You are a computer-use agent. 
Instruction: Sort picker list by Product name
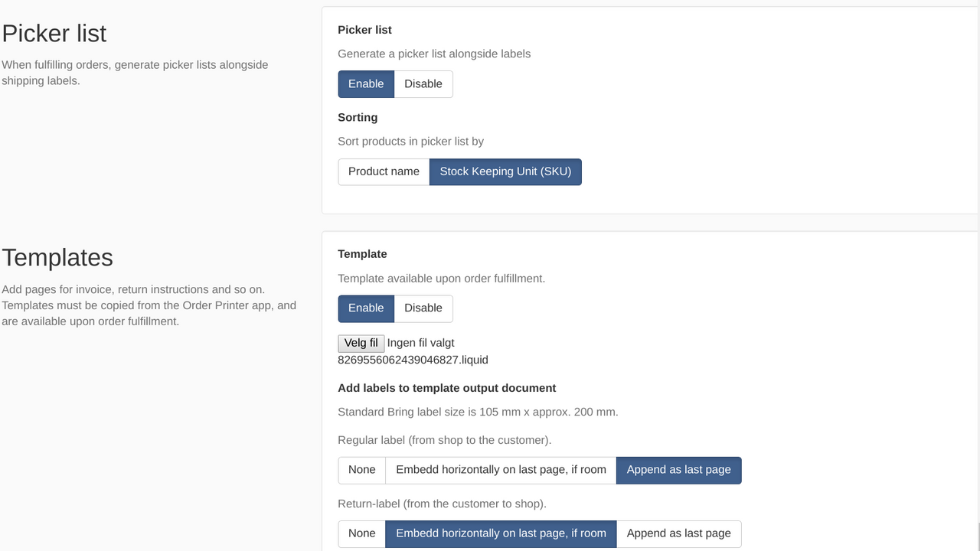click(384, 171)
